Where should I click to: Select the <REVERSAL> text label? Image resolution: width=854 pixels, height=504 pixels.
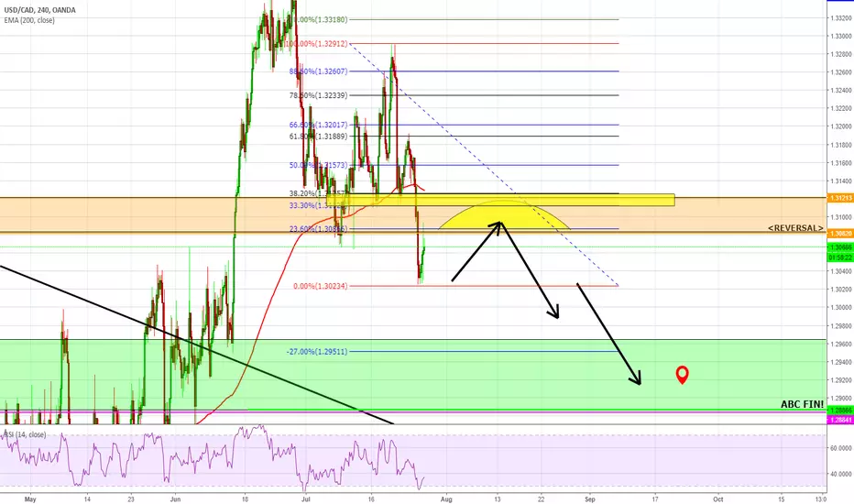click(x=795, y=228)
